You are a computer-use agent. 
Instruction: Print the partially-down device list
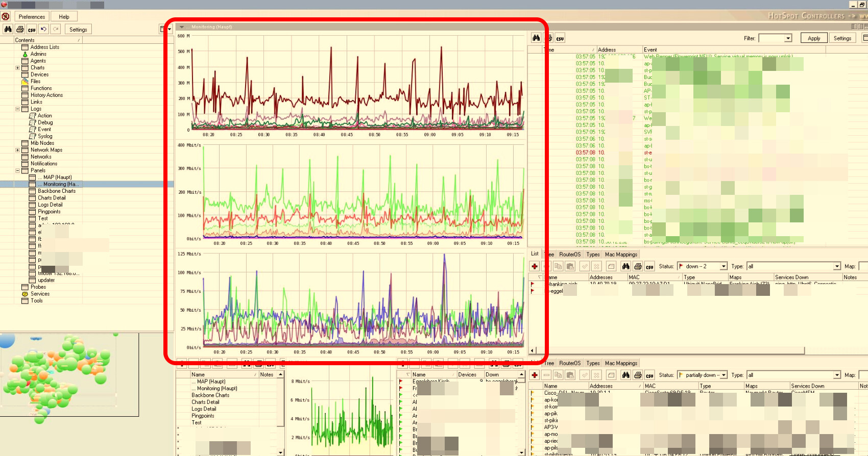638,375
